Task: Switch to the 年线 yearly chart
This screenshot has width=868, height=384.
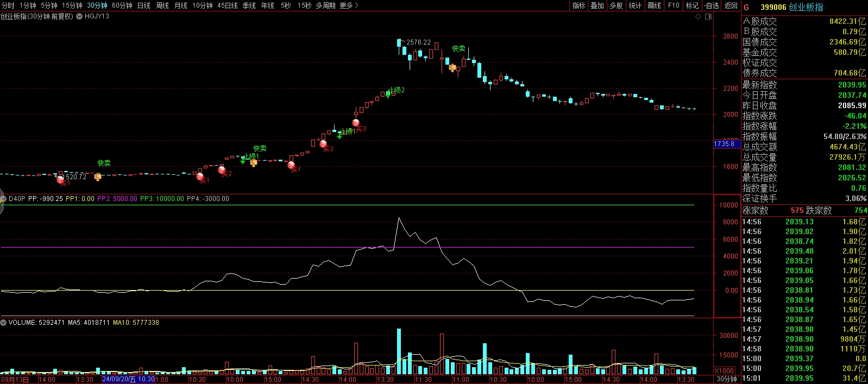Action: [268, 5]
